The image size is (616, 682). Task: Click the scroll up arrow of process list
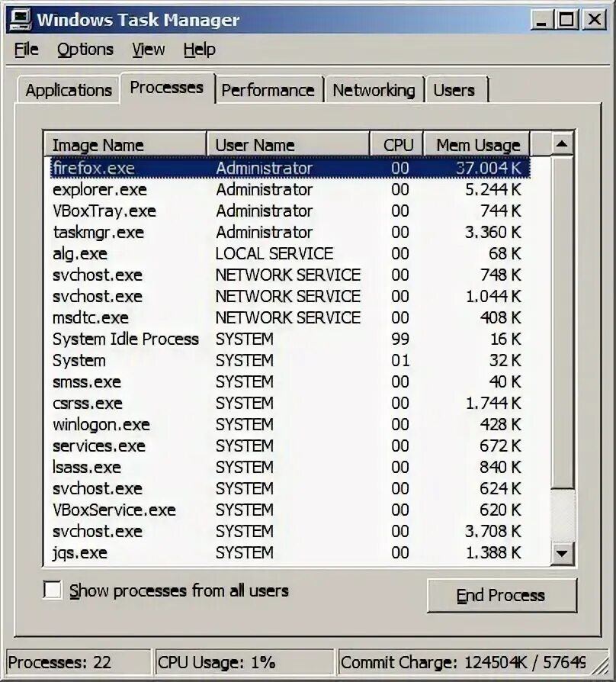point(562,143)
